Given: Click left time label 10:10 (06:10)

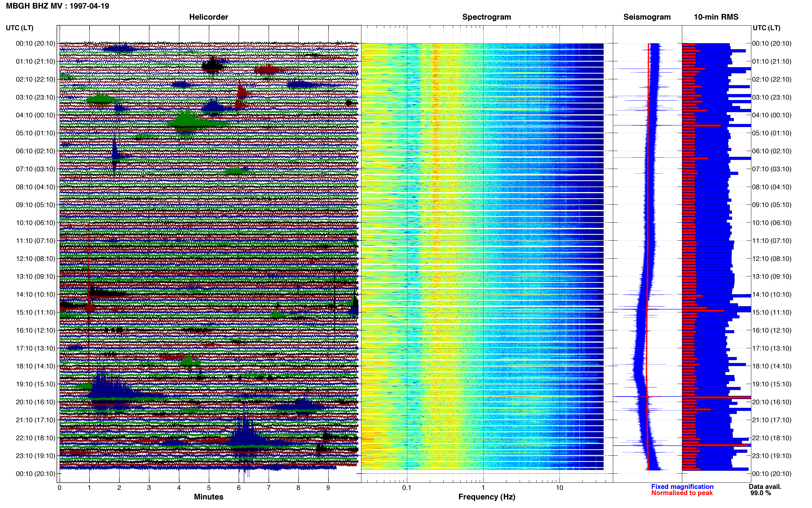Looking at the screenshot, I should point(36,223).
